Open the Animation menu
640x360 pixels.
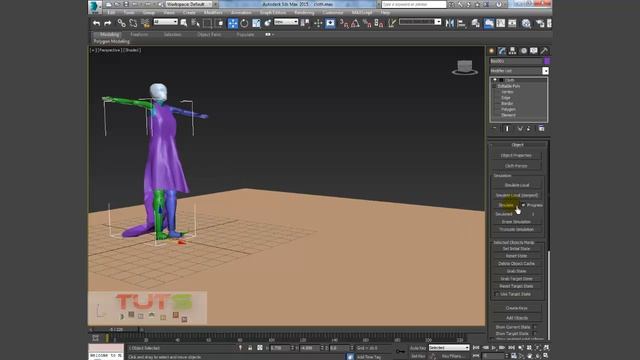tap(241, 13)
